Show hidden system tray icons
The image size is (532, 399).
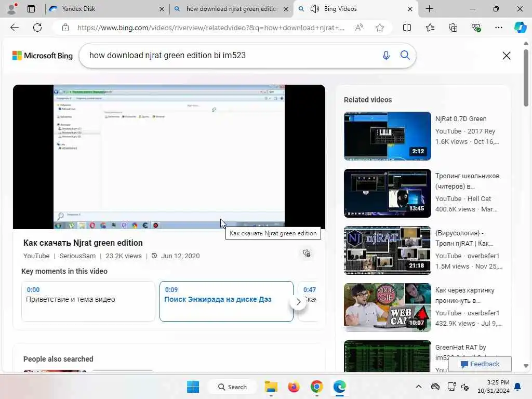click(419, 387)
